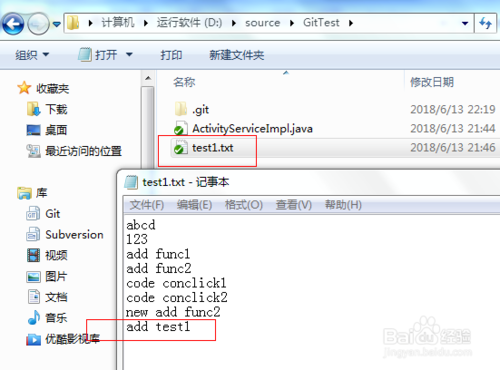
Task: Open the 组织 dropdown menu
Action: click(32, 55)
